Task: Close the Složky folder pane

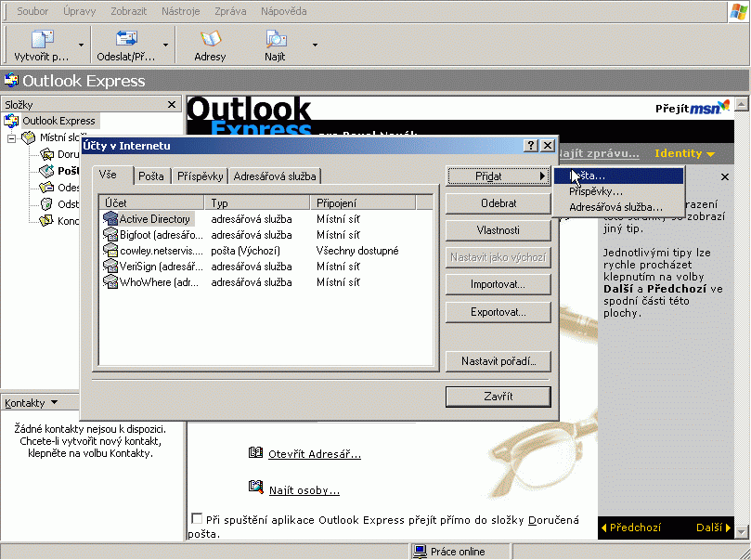Action: [172, 104]
